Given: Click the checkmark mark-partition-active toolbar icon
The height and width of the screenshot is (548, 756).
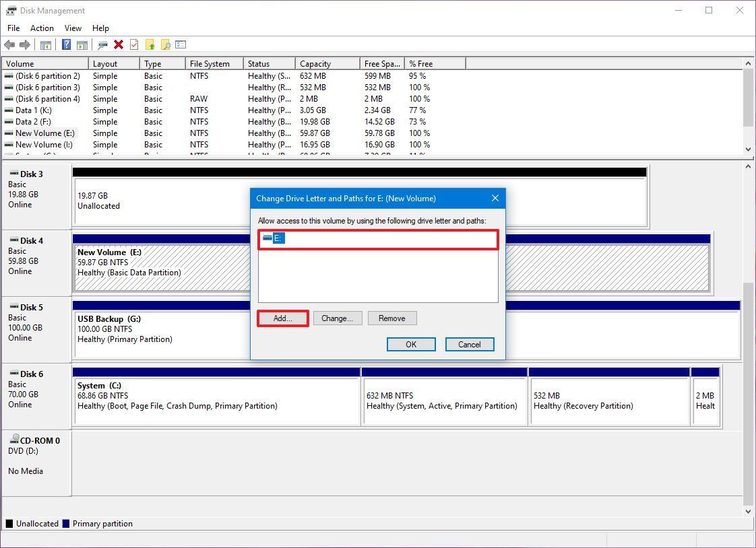Looking at the screenshot, I should (134, 44).
